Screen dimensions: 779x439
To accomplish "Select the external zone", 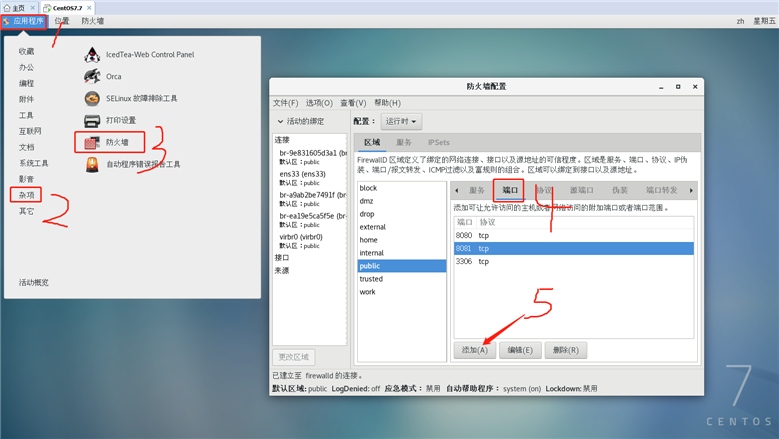I will coord(401,227).
